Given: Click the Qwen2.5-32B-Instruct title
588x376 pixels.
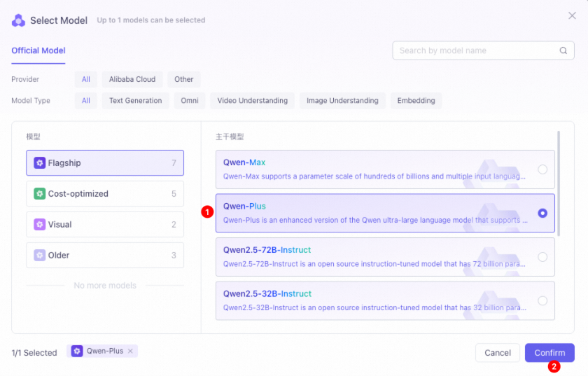Looking at the screenshot, I should 267,294.
